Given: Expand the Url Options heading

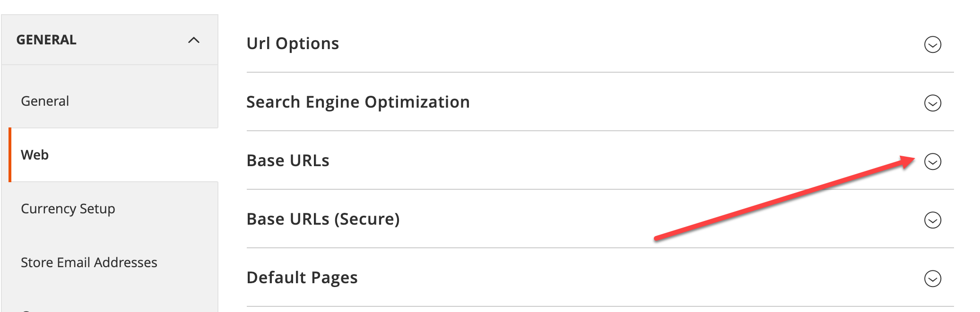Looking at the screenshot, I should coord(293,43).
